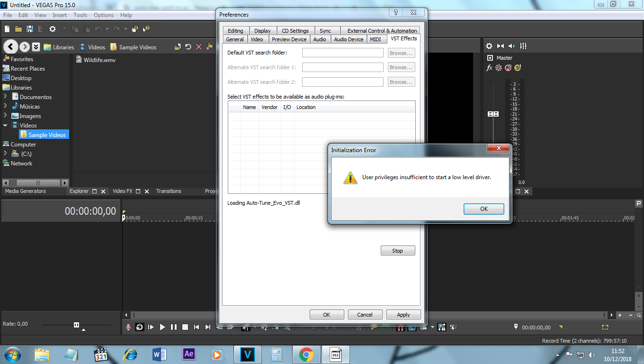644x364 pixels.
Task: Click Preferences help question mark button
Action: click(x=395, y=13)
